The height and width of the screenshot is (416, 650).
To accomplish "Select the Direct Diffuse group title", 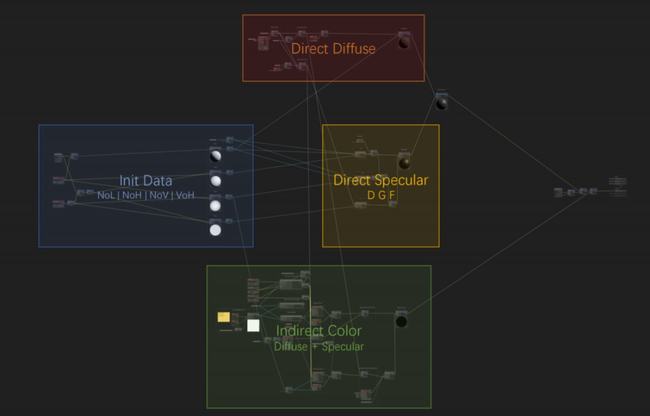I will click(333, 47).
